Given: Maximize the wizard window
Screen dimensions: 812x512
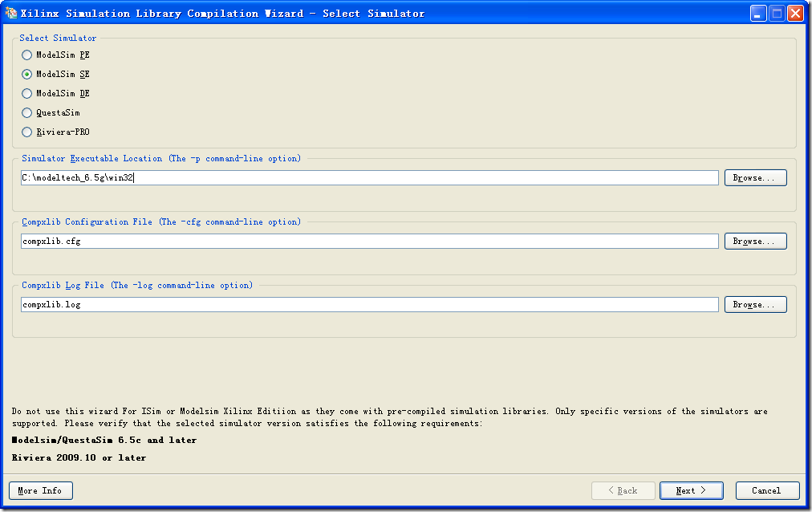Looking at the screenshot, I should pos(777,14).
